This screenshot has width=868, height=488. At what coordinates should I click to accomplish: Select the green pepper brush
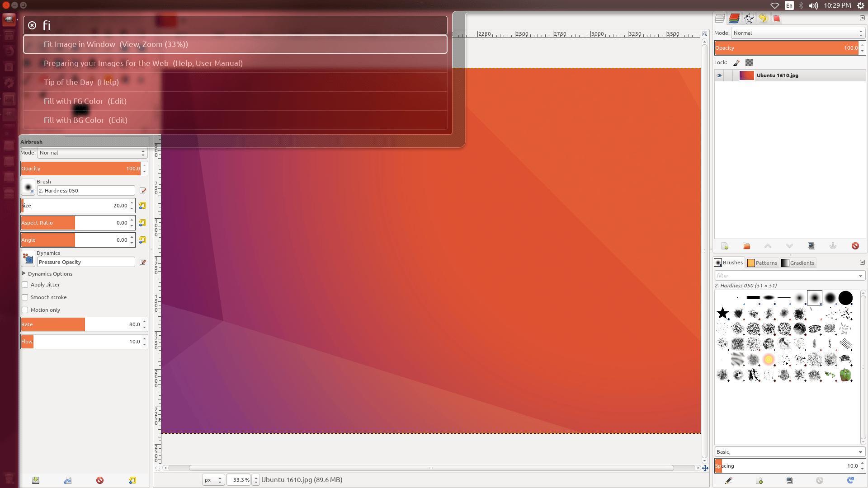click(845, 375)
